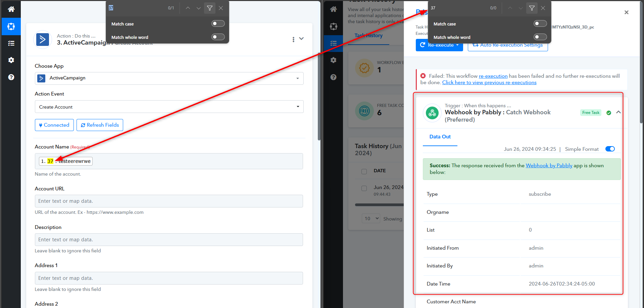
Task: Open Webhook by Pabbly link in success message
Action: pyautogui.click(x=549, y=166)
